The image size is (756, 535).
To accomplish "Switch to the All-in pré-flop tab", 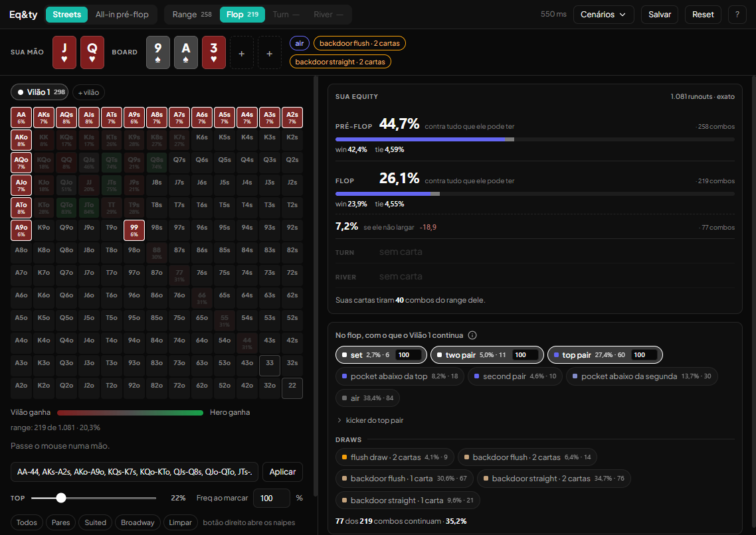I will click(122, 15).
